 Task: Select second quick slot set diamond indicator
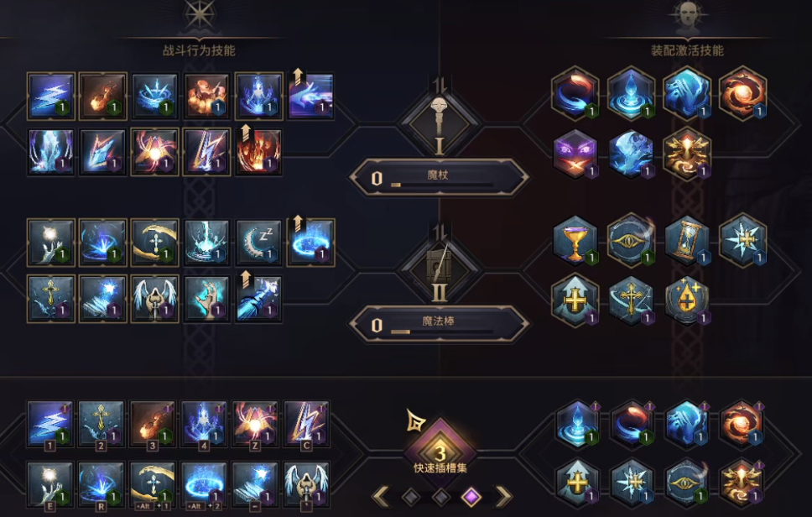click(440, 498)
